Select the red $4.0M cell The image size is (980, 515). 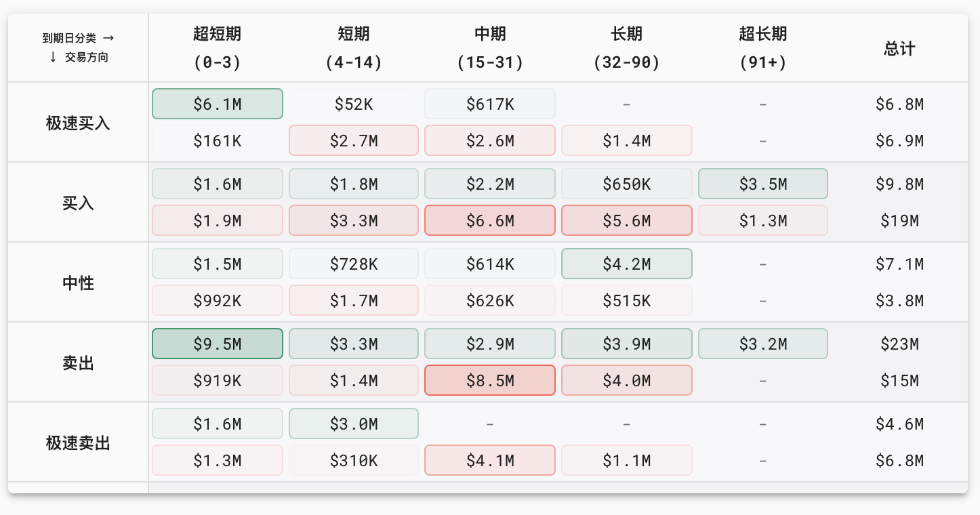[627, 380]
